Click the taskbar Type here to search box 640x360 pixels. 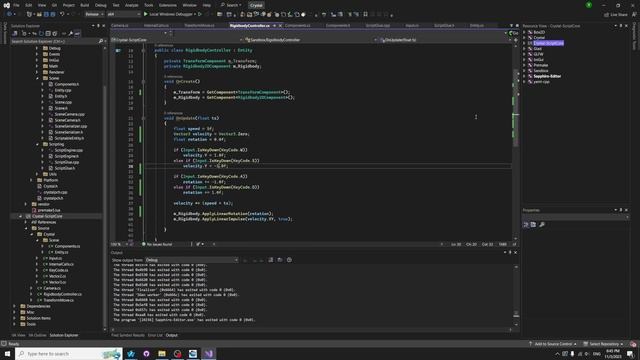[x=69, y=354]
